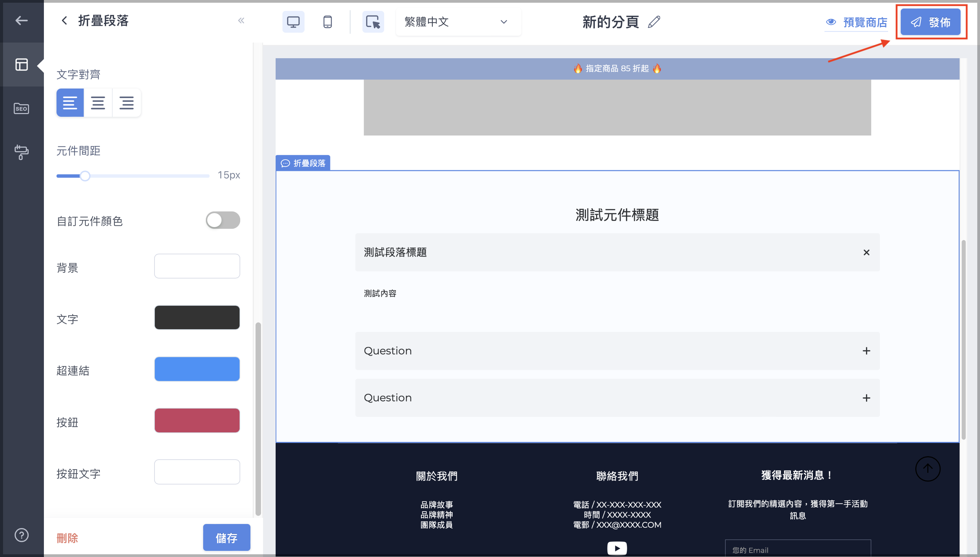Open the SEO settings sidebar icon

coord(21,108)
